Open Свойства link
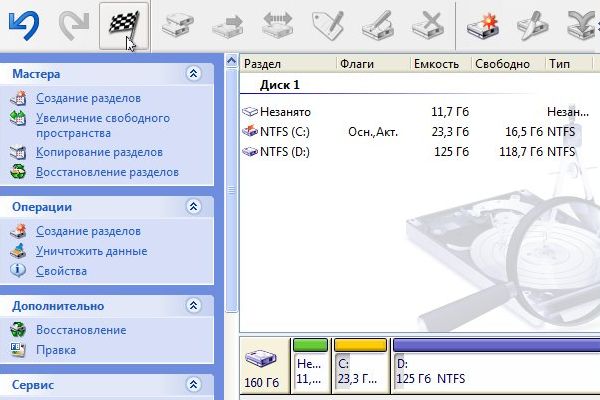 click(62, 271)
